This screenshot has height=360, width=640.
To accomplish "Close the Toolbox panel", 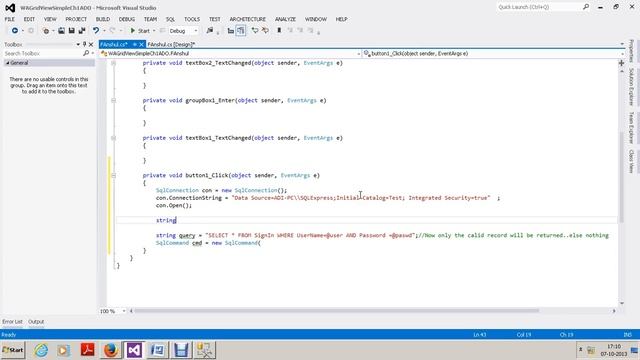I will (x=91, y=44).
